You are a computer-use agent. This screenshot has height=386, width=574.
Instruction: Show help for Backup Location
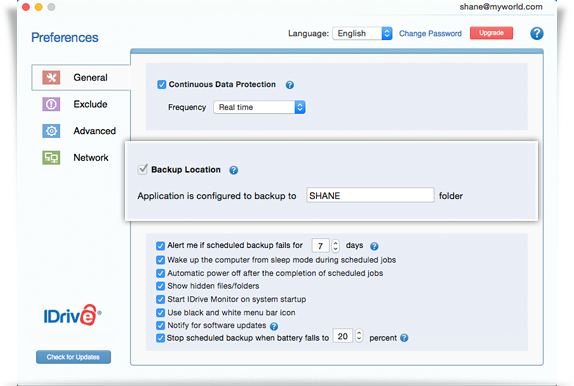[x=234, y=170]
